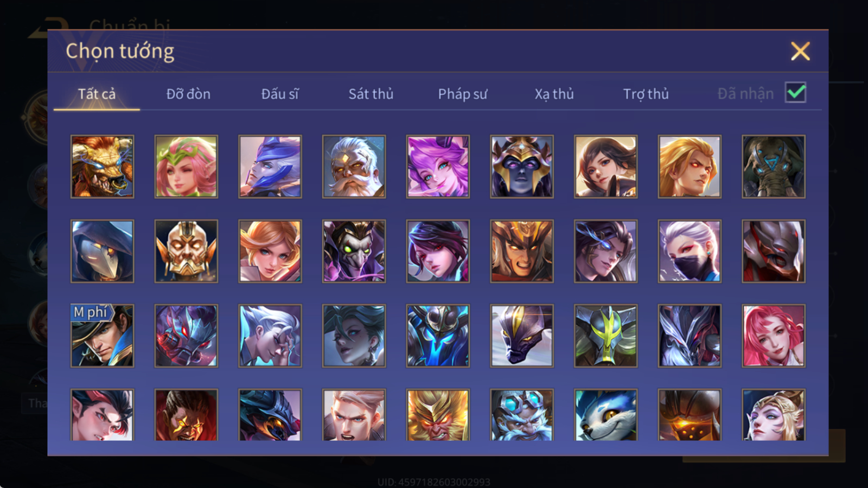Filter heroes by Sát thủ
Viewport: 868px width, 488px height.
(x=371, y=94)
